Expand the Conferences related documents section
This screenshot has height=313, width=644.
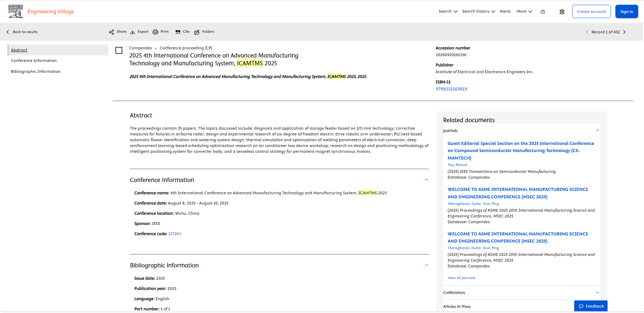(597, 293)
